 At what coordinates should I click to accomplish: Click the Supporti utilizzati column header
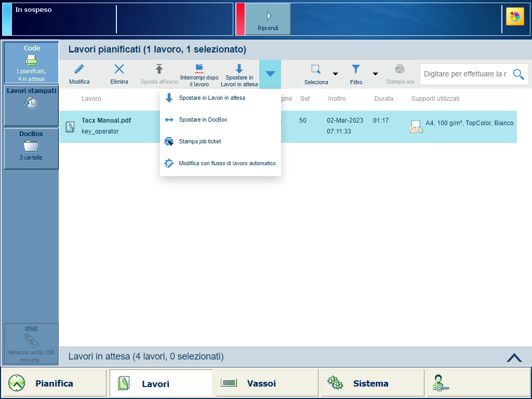tap(435, 98)
